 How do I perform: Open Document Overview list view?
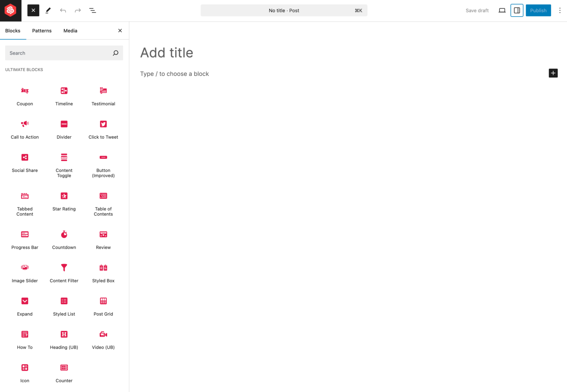tap(93, 10)
